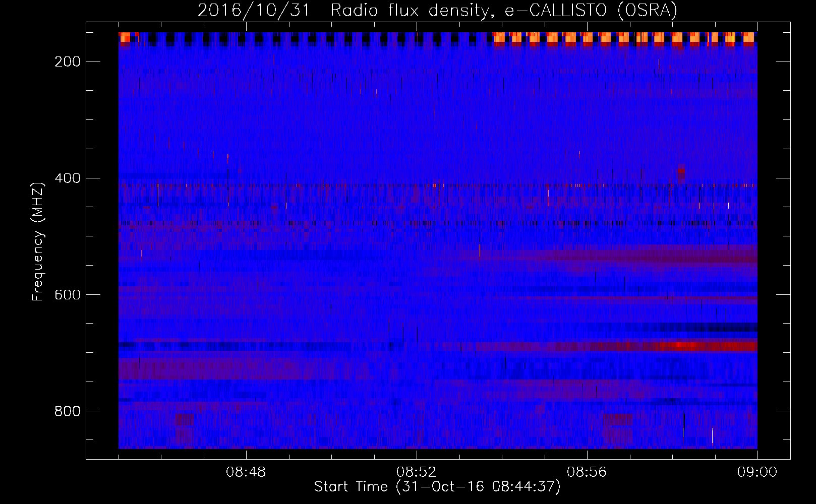Click the 08:56 time tick label
The height and width of the screenshot is (504, 816).
coord(587,472)
